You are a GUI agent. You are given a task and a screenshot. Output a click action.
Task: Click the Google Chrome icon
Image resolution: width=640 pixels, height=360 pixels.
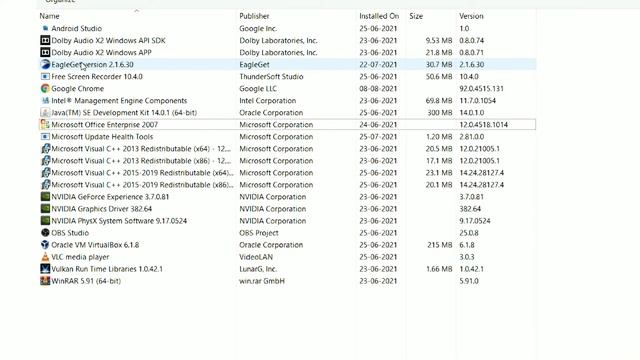(45, 89)
